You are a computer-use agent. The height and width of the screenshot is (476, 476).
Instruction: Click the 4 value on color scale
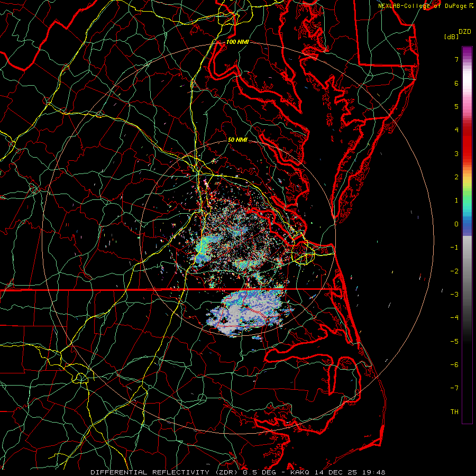tap(456, 130)
